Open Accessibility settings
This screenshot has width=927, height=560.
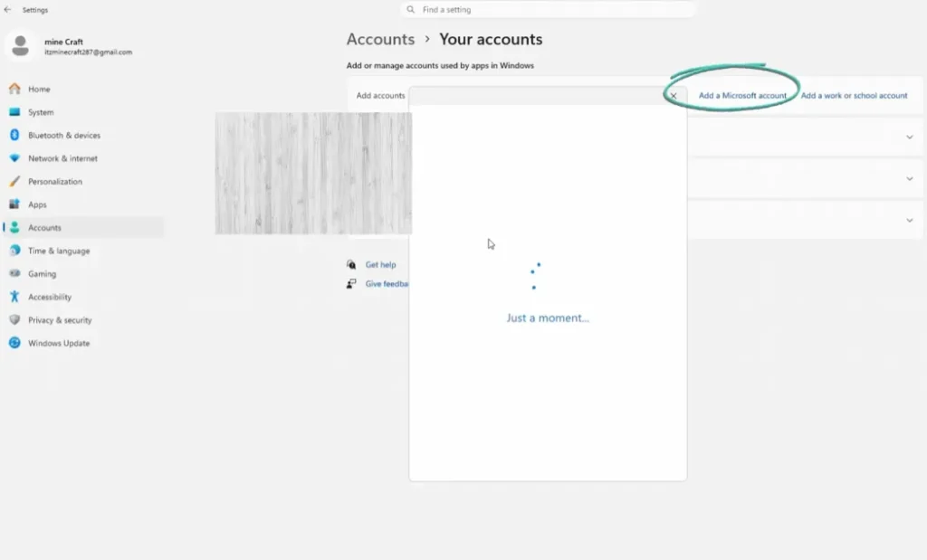coord(50,297)
